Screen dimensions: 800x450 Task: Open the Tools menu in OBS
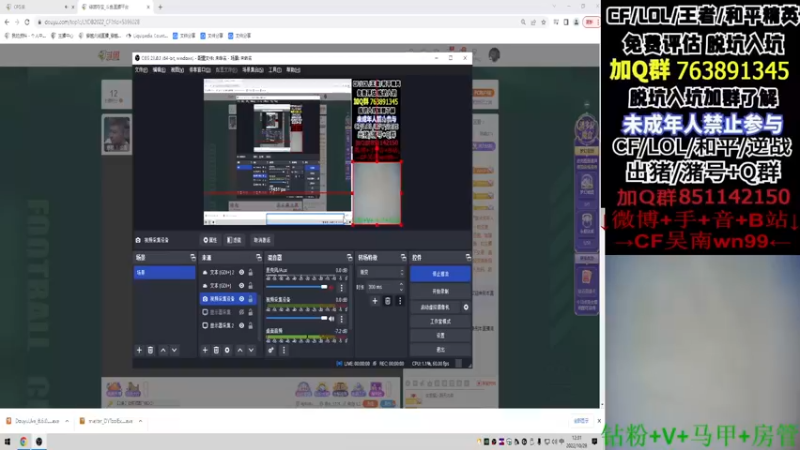pos(275,70)
